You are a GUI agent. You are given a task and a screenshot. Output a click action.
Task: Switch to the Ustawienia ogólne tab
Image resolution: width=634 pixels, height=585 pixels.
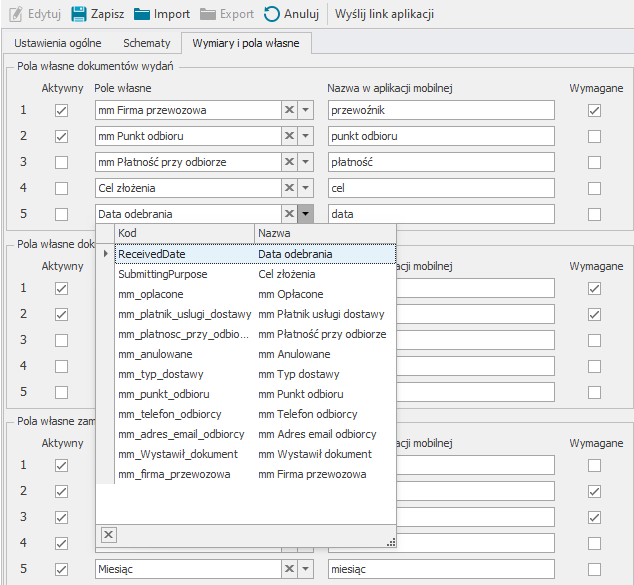pyautogui.click(x=57, y=44)
